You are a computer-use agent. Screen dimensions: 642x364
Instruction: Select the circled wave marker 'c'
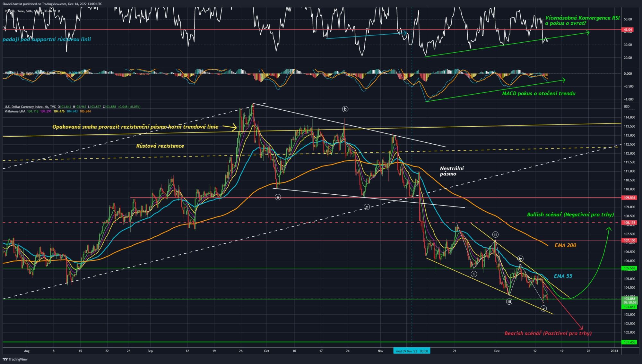[x=367, y=207]
